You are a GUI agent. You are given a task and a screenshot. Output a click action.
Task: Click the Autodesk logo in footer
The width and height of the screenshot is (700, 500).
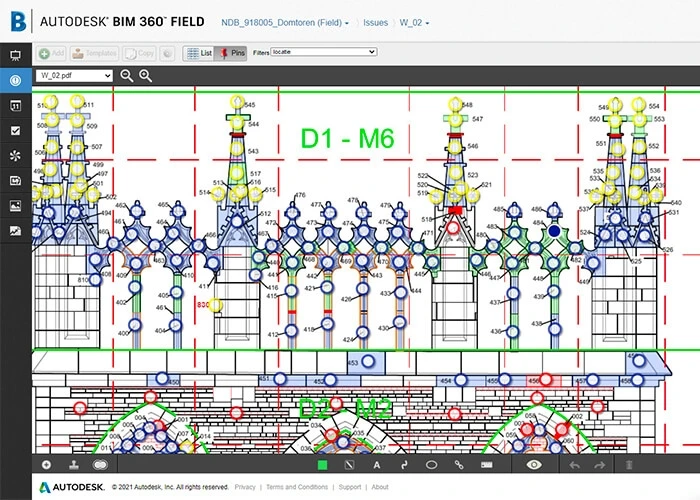[x=72, y=487]
